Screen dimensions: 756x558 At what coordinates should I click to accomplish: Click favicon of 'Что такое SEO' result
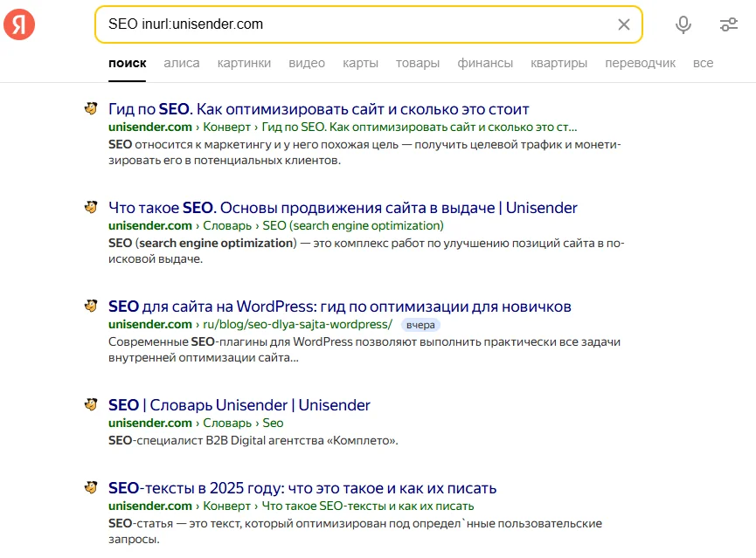click(x=89, y=208)
